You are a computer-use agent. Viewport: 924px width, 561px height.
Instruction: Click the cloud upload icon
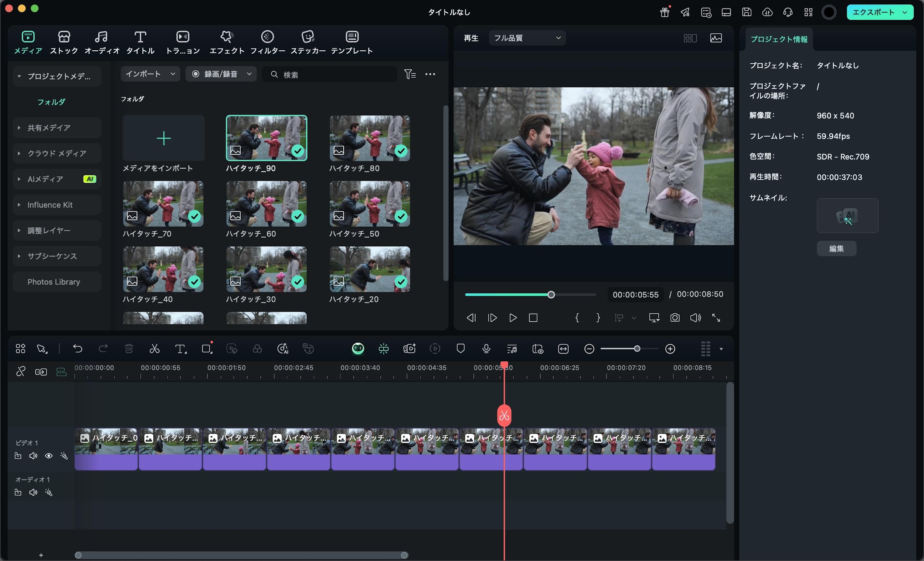click(767, 12)
